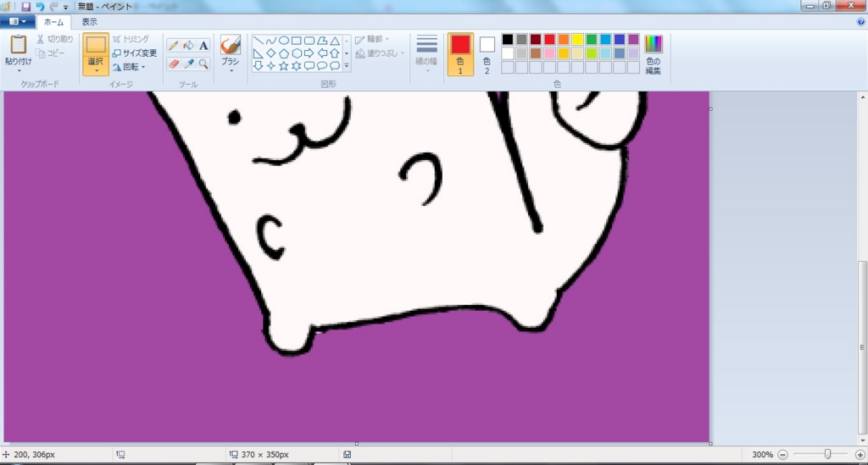Open Edit colors (色の編集)

click(654, 54)
